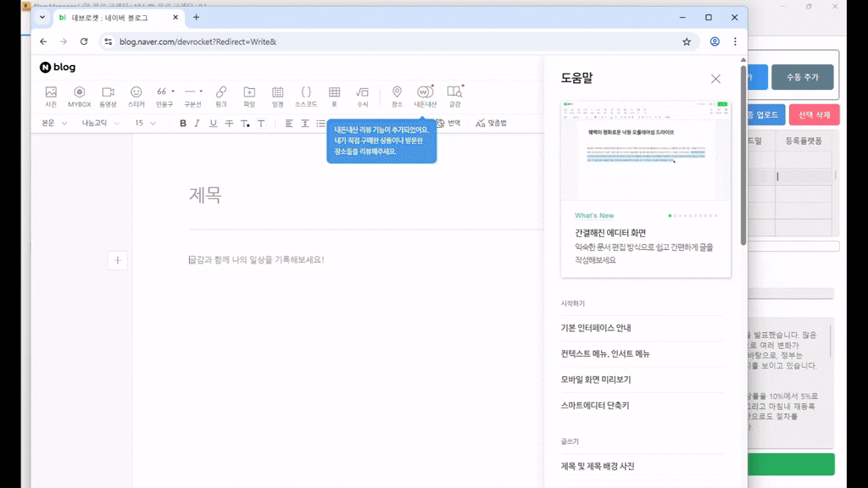Expand the 본문 paragraph style dropdown

pos(54,124)
